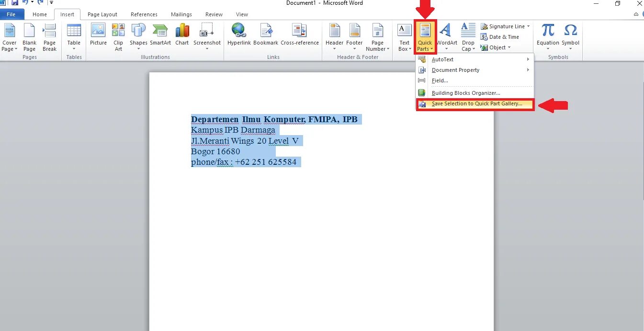This screenshot has width=644, height=331.
Task: Switch to the Page Layout tab
Action: coord(102,14)
